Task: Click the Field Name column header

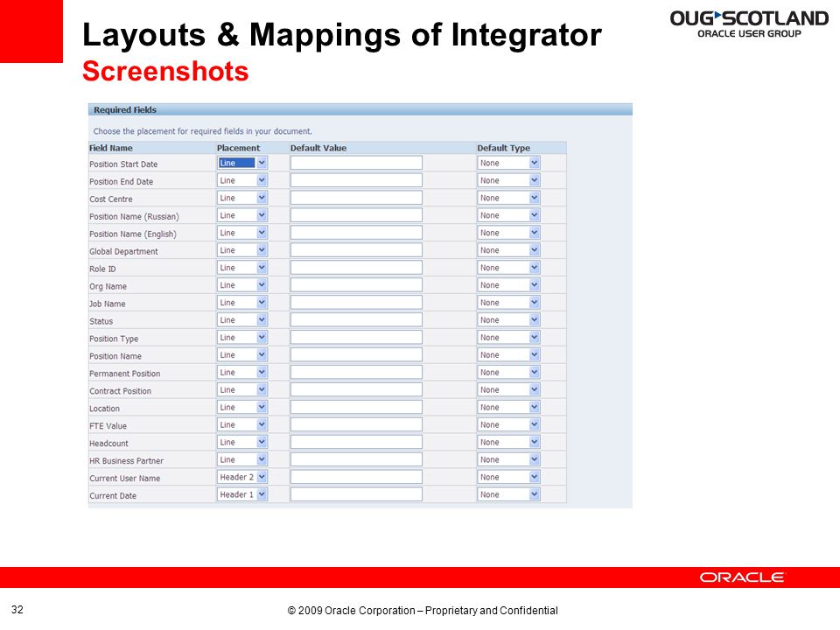Action: pos(111,148)
